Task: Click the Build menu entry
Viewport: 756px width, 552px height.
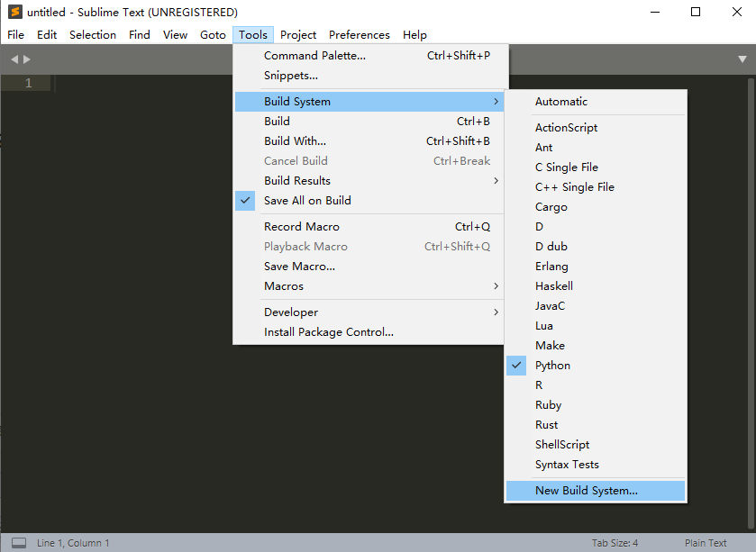Action: (x=369, y=122)
